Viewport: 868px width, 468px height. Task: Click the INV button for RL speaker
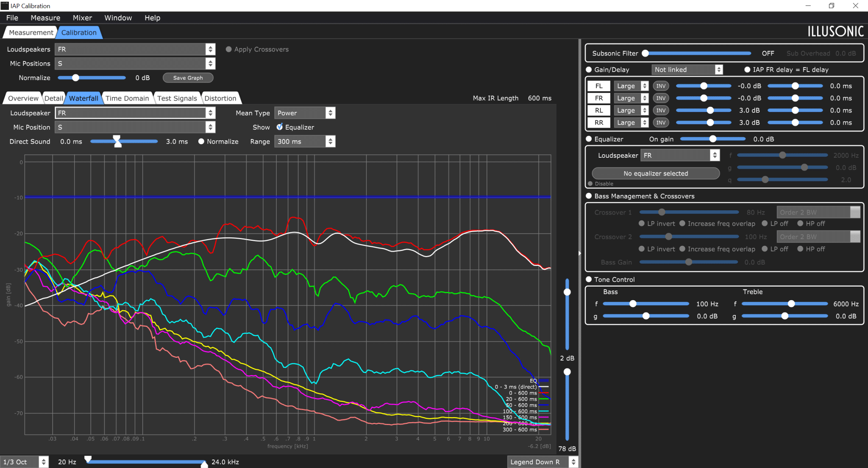[661, 110]
